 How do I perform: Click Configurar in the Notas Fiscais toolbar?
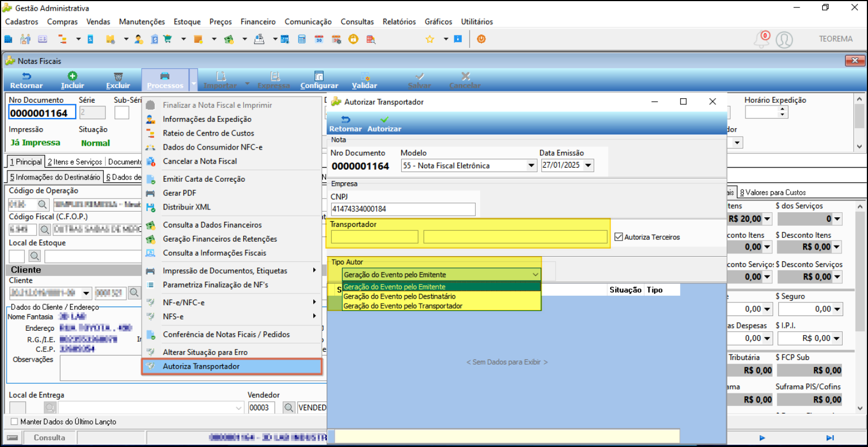point(319,81)
